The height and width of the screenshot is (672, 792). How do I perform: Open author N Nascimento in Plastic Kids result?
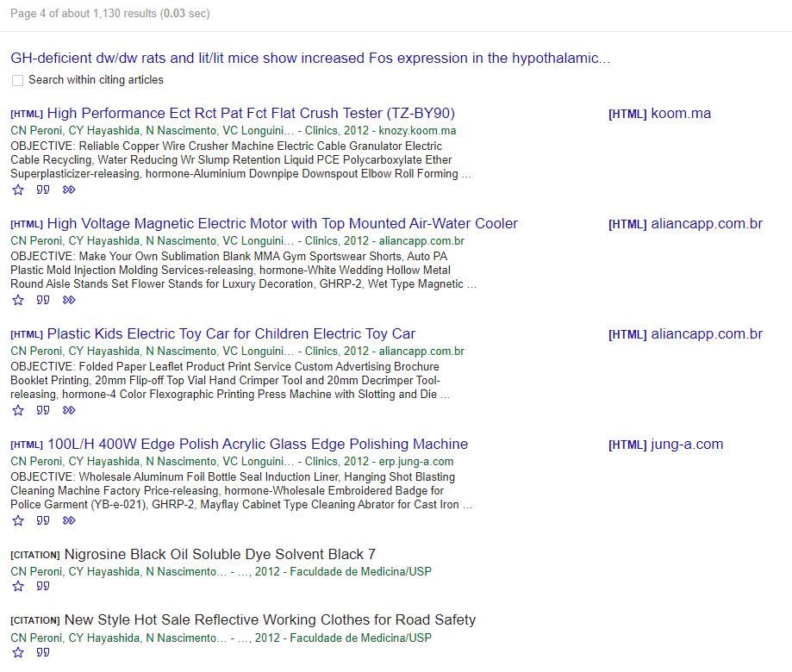[181, 351]
